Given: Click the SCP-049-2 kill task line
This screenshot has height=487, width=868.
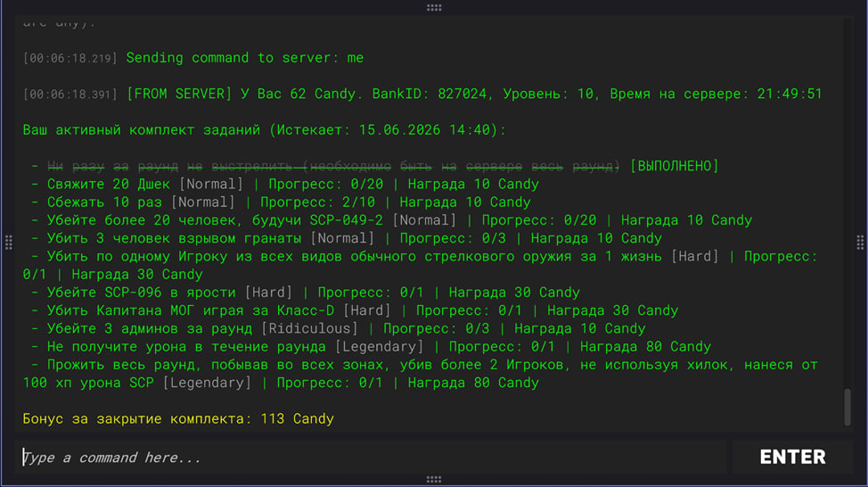Looking at the screenshot, I should [x=391, y=220].
